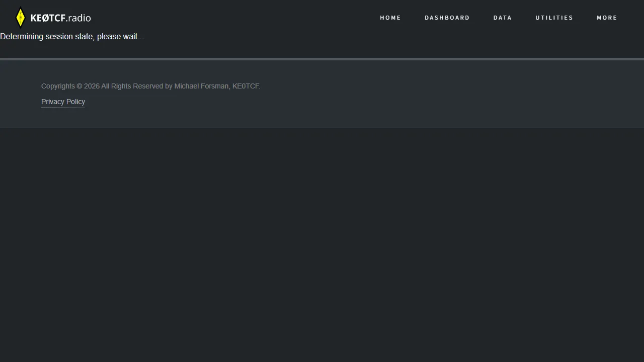Open the MORE dropdown menu

[607, 18]
